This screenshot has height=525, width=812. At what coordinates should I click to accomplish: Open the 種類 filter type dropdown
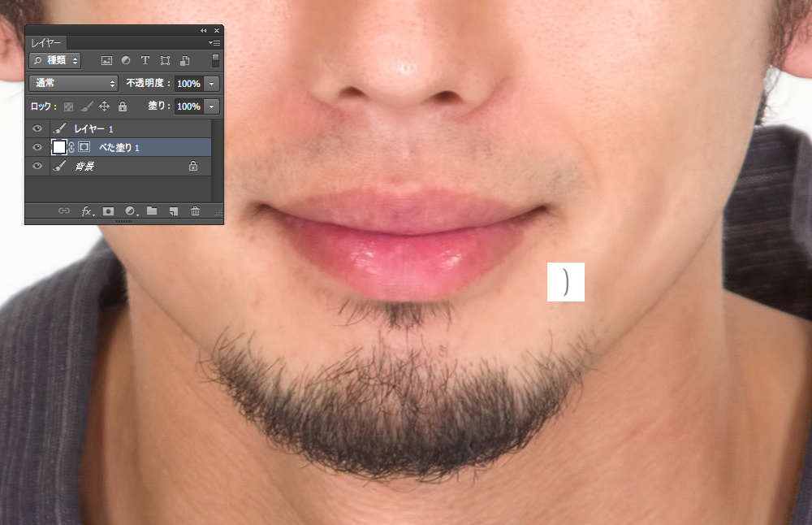click(x=55, y=61)
